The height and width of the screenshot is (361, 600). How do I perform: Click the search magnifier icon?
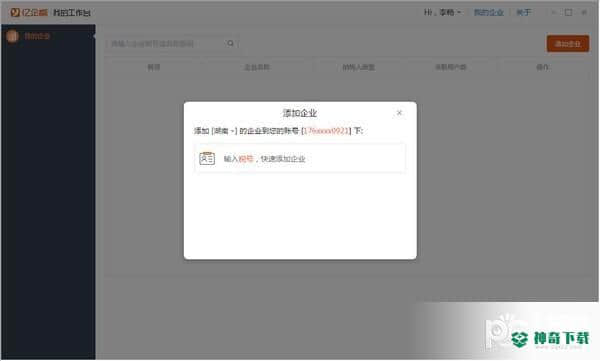[230, 43]
